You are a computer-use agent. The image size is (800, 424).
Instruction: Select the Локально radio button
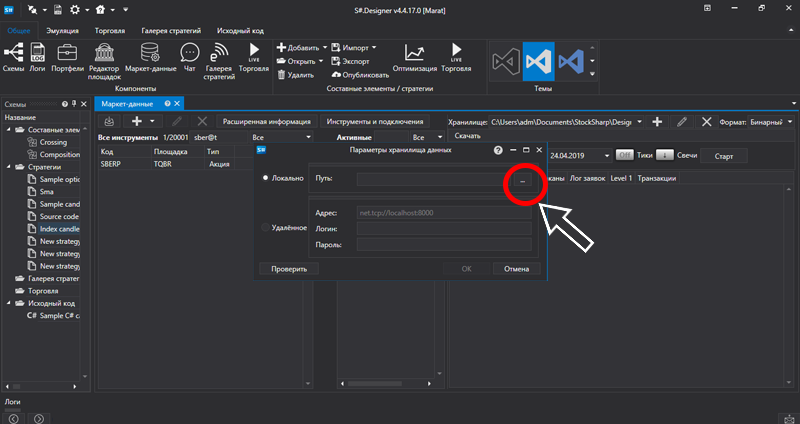coord(265,179)
